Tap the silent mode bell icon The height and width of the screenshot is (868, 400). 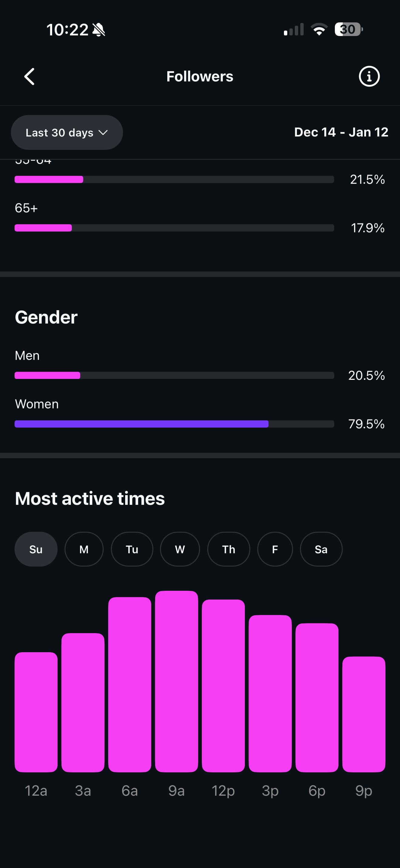(x=99, y=30)
